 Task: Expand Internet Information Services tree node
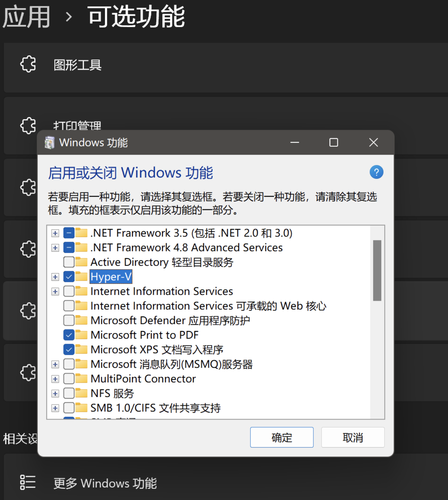55,291
